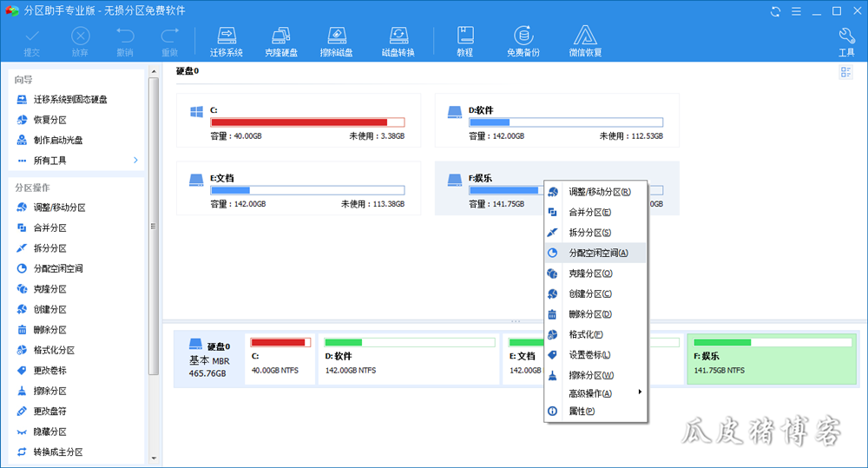Screen dimensions: 868x468
Task: Toggle the partition view layout icon
Action: point(845,72)
